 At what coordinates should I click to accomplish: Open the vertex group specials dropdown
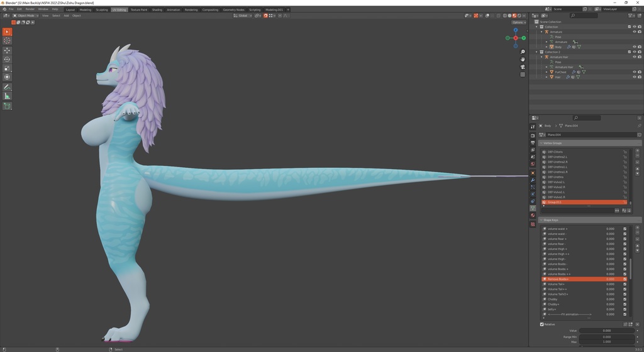(x=638, y=162)
